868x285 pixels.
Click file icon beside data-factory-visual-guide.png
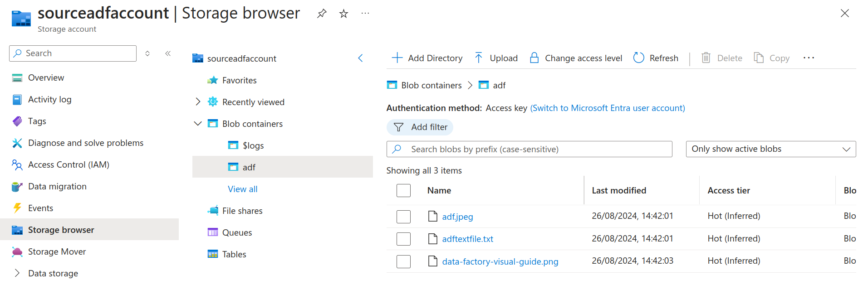point(433,261)
